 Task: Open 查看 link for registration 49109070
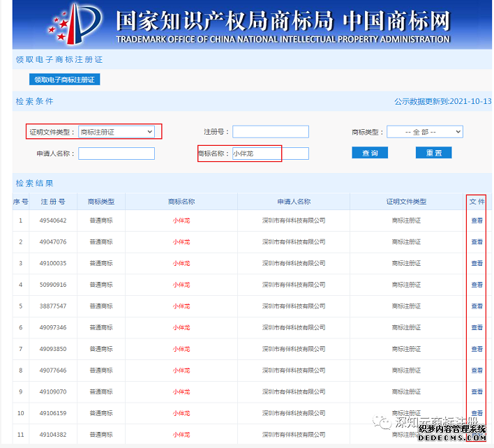point(477,392)
